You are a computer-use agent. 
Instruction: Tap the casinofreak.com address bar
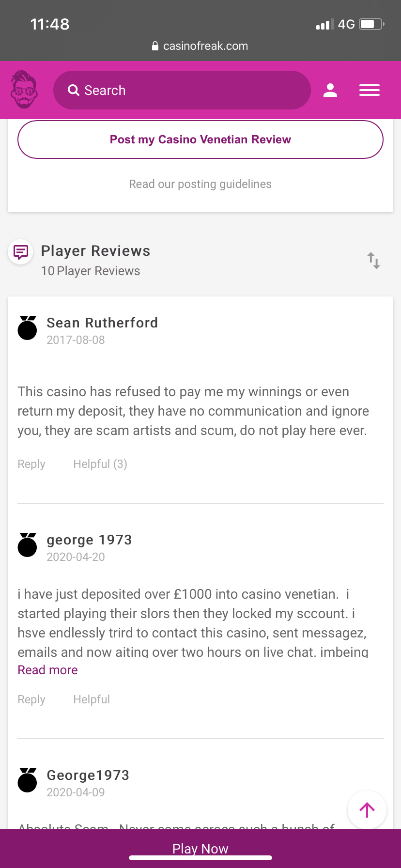200,46
